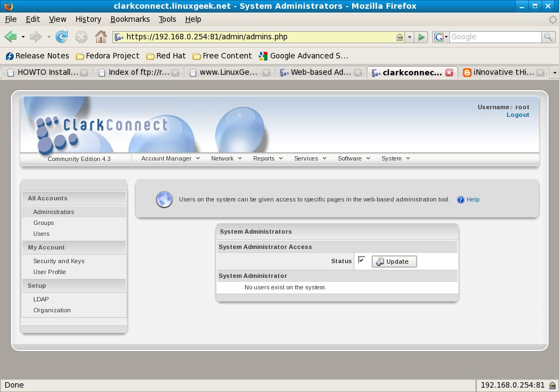Screen dimensions: 559x392
Task: Open the Google Advanced Search bookmark
Action: point(304,56)
